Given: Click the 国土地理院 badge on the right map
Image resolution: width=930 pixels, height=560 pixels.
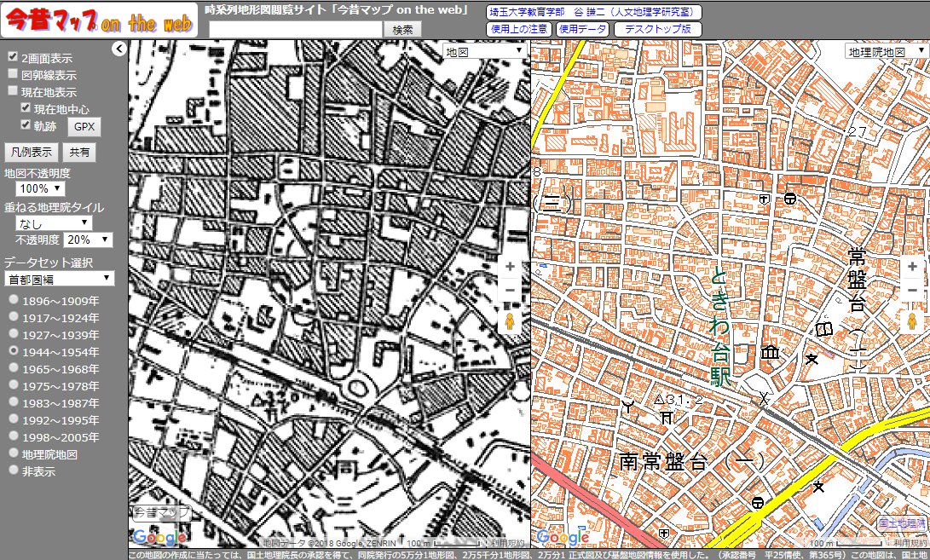Looking at the screenshot, I should point(902,523).
